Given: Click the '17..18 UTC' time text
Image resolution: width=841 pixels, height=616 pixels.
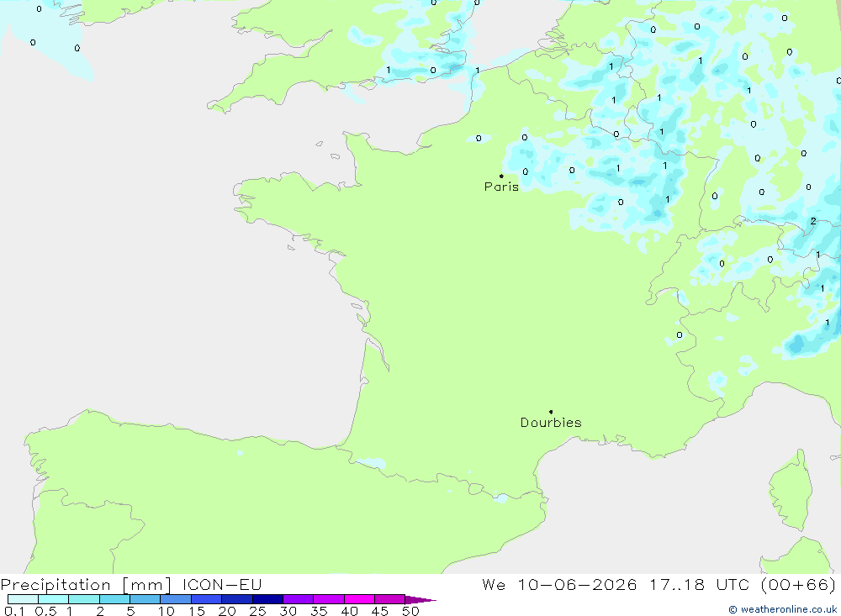Looking at the screenshot, I should point(699,585).
